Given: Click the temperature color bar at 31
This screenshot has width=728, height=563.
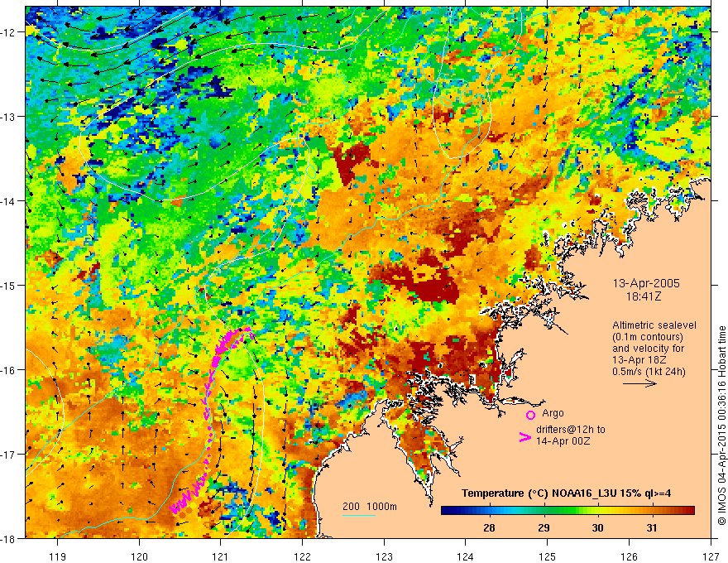Looking at the screenshot, I should [x=652, y=511].
